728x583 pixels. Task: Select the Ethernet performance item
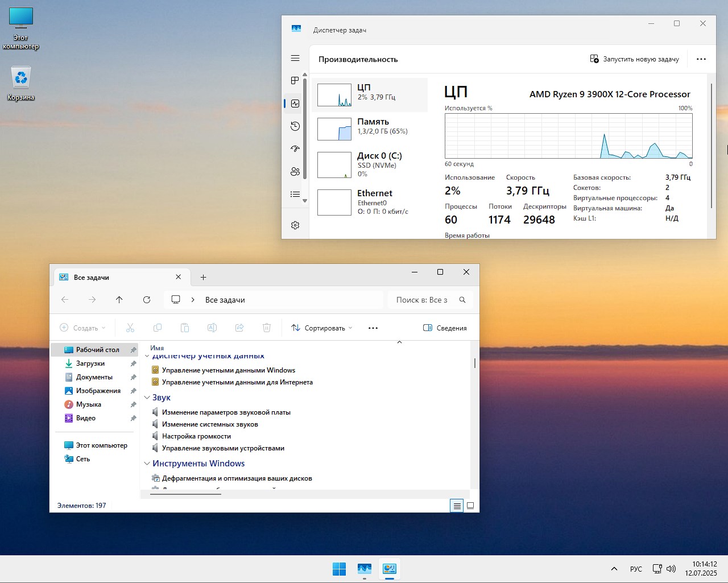pos(370,202)
